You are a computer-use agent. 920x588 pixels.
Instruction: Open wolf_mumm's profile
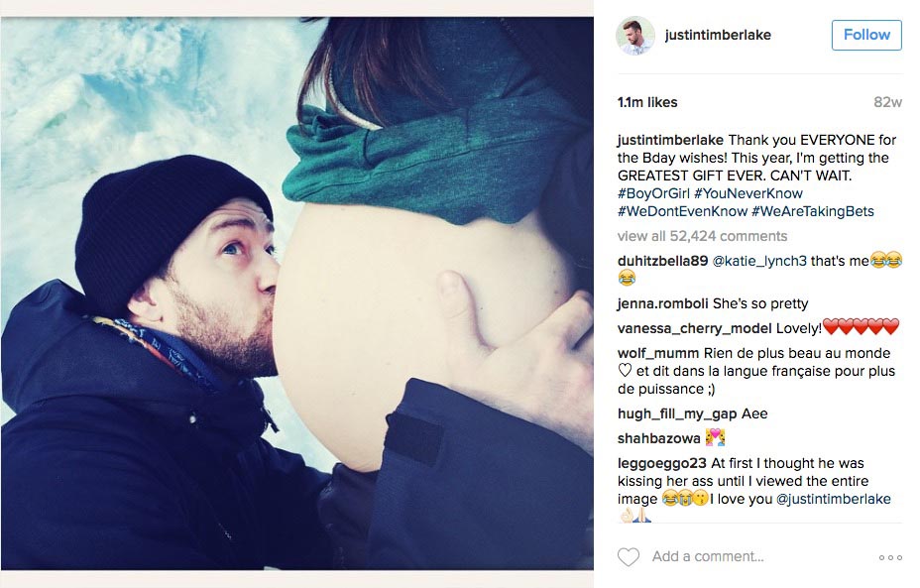[x=657, y=353]
